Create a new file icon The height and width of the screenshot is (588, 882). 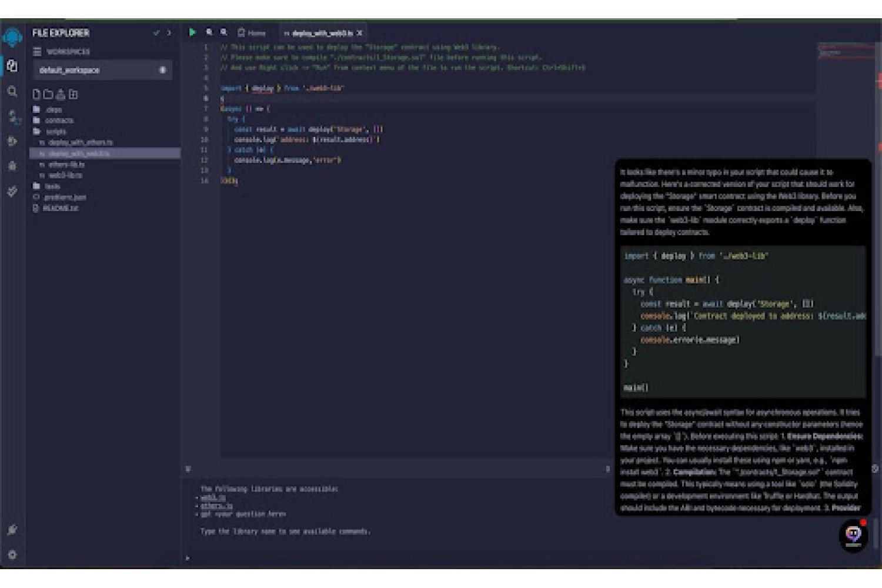pyautogui.click(x=36, y=94)
